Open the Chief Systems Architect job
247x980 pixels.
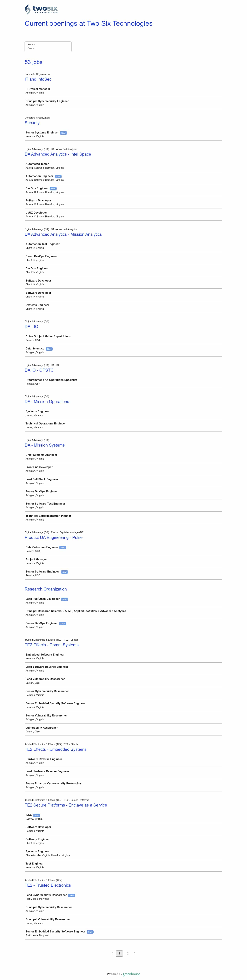[x=123, y=457]
